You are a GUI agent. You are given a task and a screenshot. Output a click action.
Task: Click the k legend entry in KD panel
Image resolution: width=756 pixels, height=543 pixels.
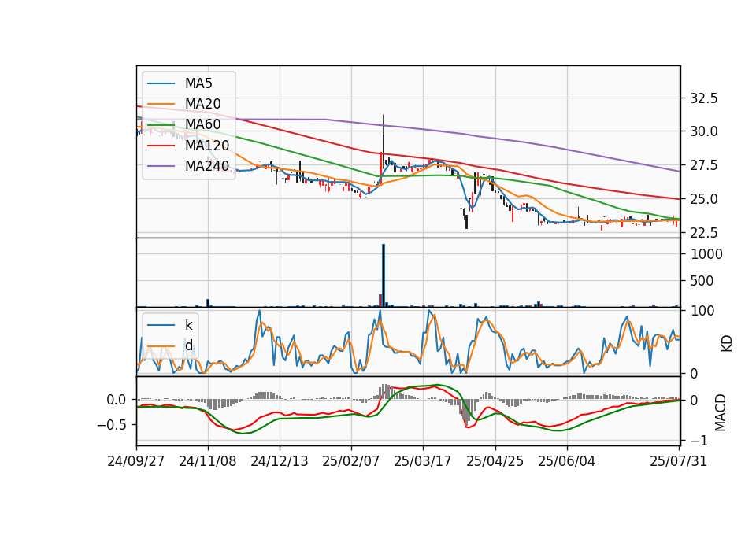pyautogui.click(x=188, y=325)
